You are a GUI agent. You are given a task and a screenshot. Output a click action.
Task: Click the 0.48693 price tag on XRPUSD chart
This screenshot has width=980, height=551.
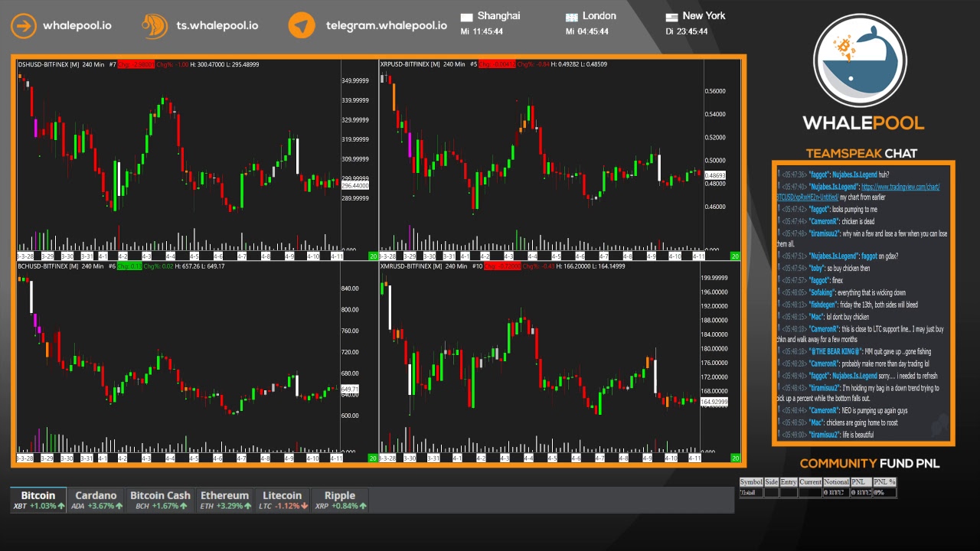pyautogui.click(x=714, y=176)
